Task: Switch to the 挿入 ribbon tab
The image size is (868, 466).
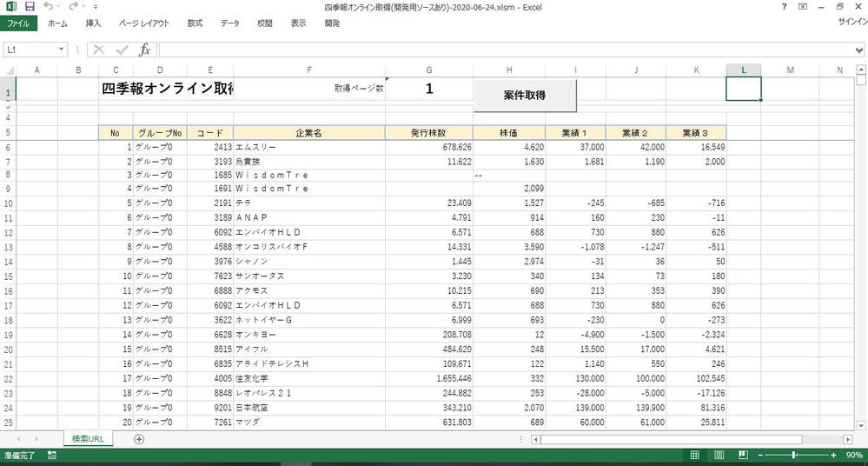Action: point(93,23)
